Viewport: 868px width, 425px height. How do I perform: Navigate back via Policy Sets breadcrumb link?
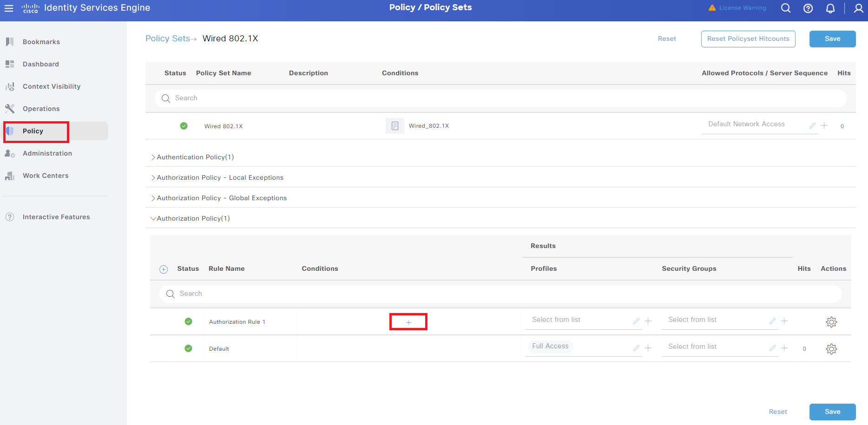click(168, 39)
